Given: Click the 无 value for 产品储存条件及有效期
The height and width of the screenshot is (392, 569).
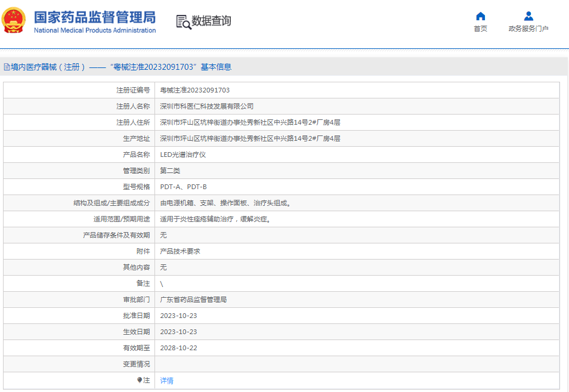Looking at the screenshot, I should pyautogui.click(x=163, y=235).
